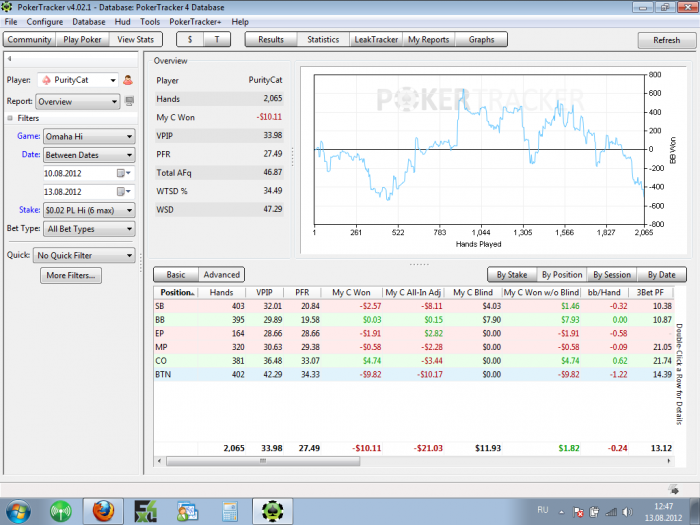Switch to View Stats tab
700x525 pixels.
pos(136,40)
